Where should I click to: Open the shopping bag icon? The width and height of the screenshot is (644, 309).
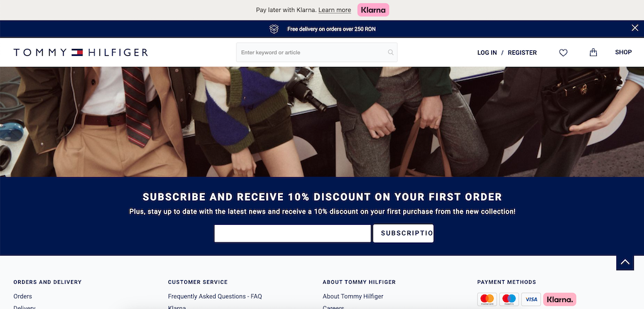pyautogui.click(x=593, y=52)
